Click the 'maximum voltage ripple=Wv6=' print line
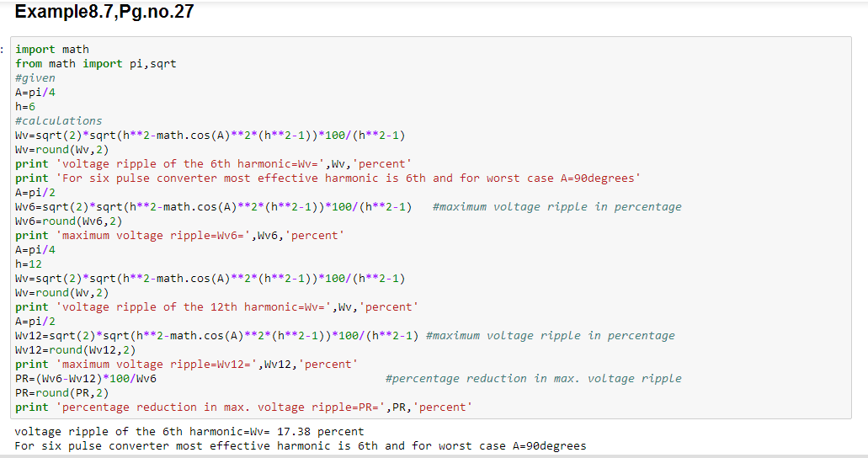868x458 pixels. [x=180, y=236]
